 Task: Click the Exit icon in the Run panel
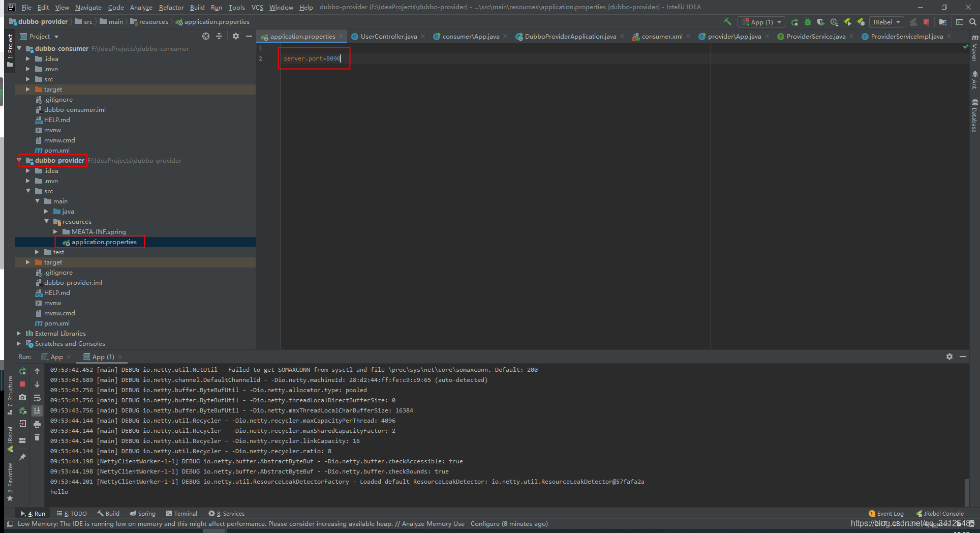tap(22, 424)
